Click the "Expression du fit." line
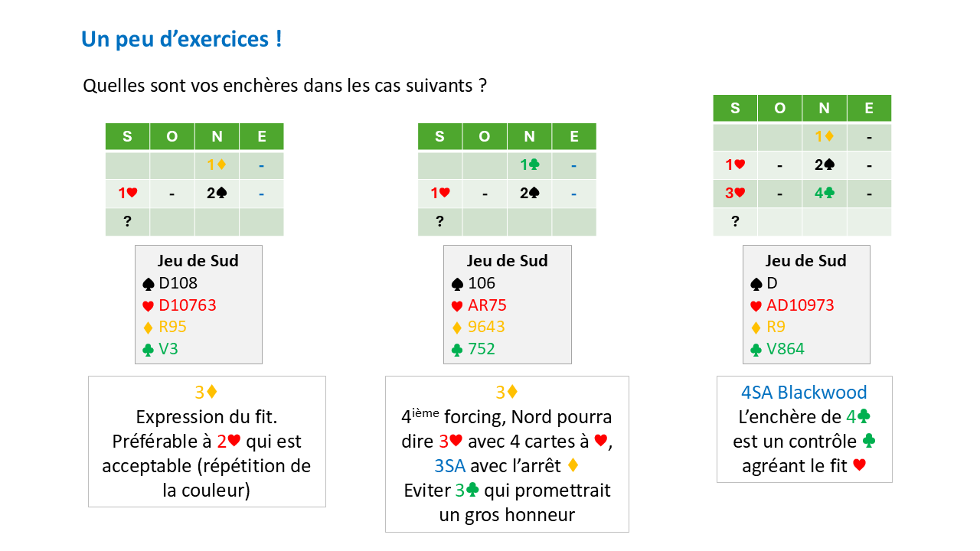The image size is (980, 551). pos(207,418)
